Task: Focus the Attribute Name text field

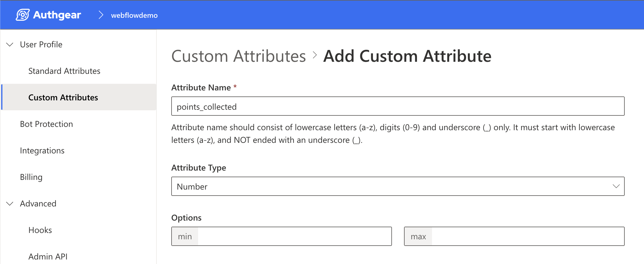Action: click(x=397, y=106)
